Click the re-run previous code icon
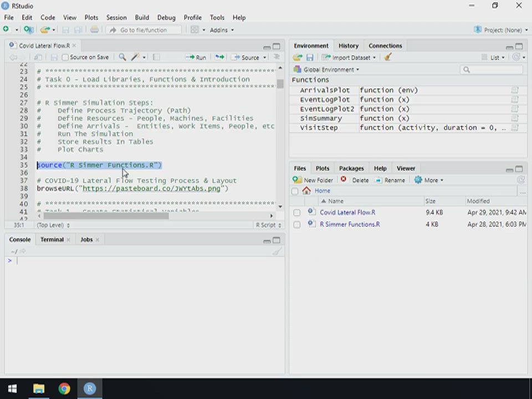Screen dimensions: 532x399 click(x=219, y=57)
